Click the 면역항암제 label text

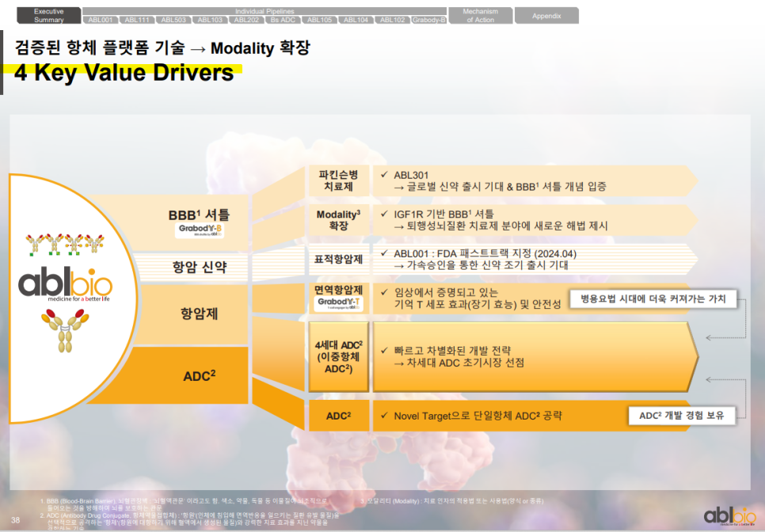[339, 290]
